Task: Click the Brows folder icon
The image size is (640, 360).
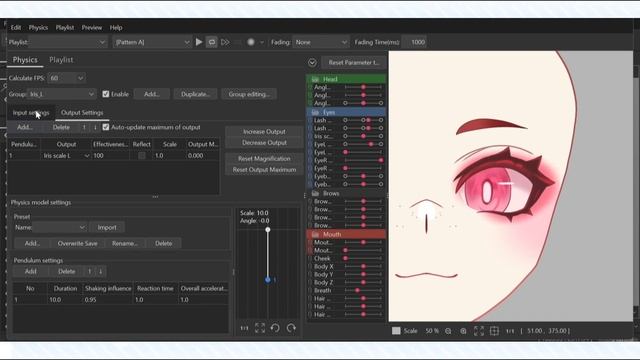Action: (315, 193)
